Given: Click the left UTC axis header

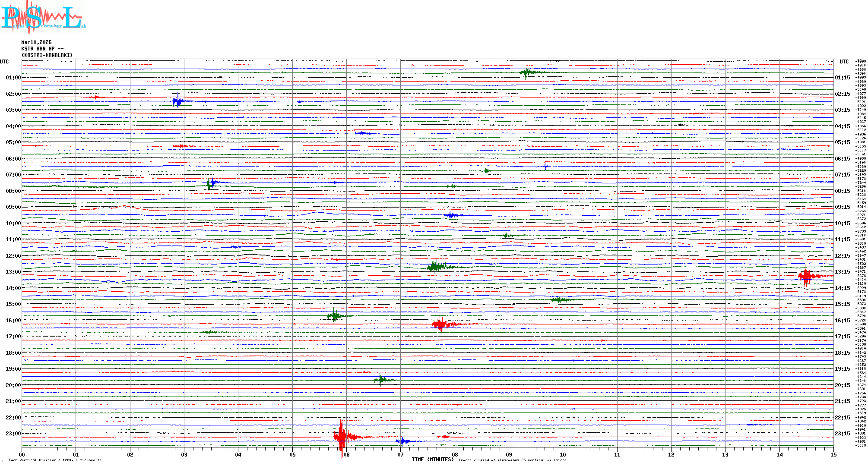Looking at the screenshot, I should coord(4,62).
